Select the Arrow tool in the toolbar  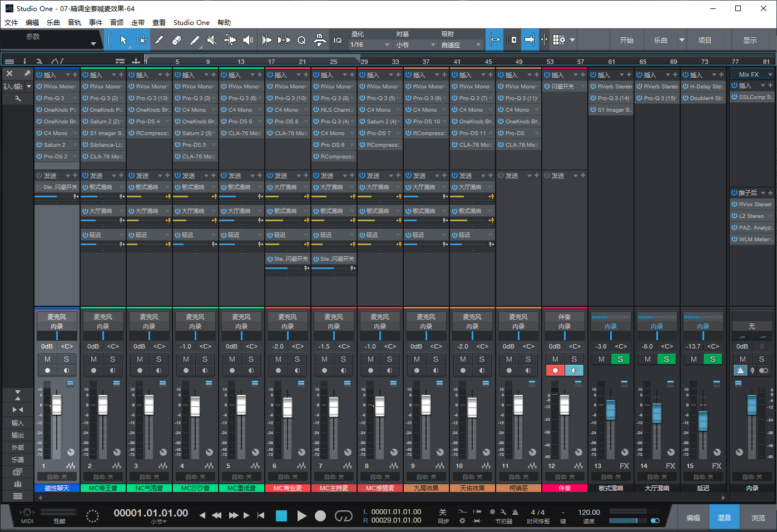[x=123, y=39]
